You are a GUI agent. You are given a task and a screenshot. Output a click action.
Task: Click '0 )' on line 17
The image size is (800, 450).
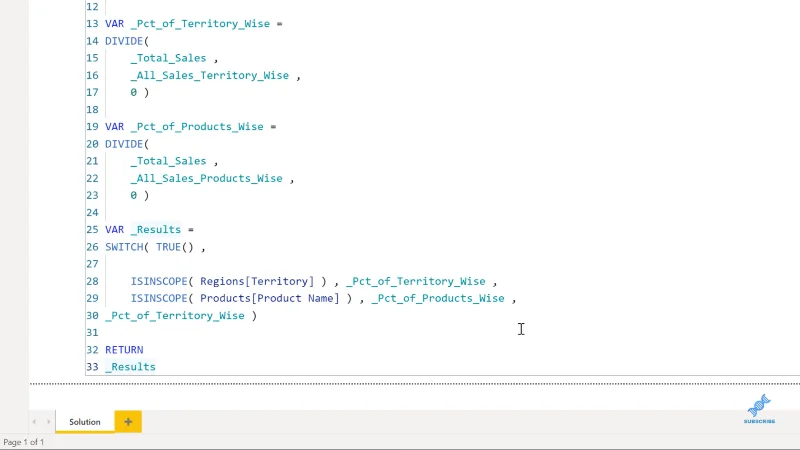pos(140,92)
